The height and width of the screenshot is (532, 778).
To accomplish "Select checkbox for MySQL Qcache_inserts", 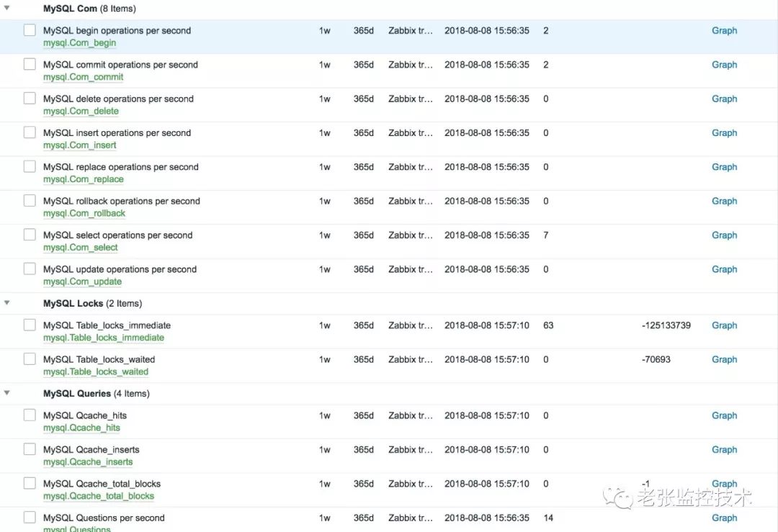I will (30, 450).
